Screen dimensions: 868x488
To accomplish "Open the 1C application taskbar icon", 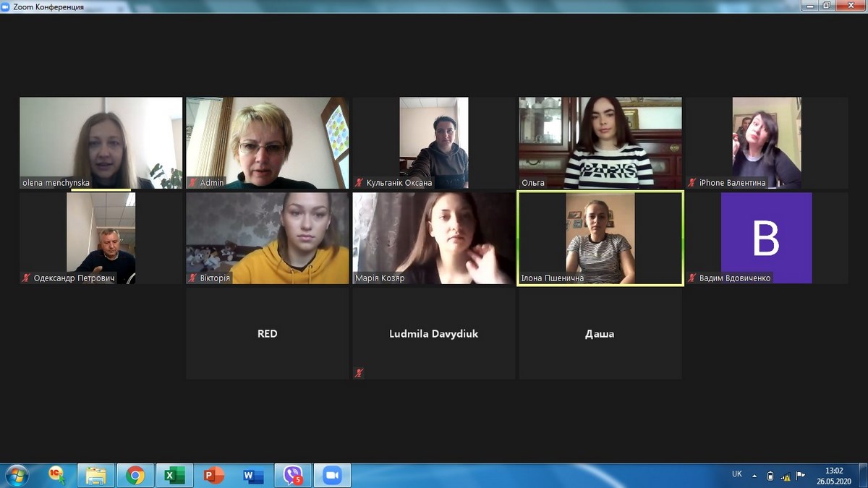I will coord(56,476).
